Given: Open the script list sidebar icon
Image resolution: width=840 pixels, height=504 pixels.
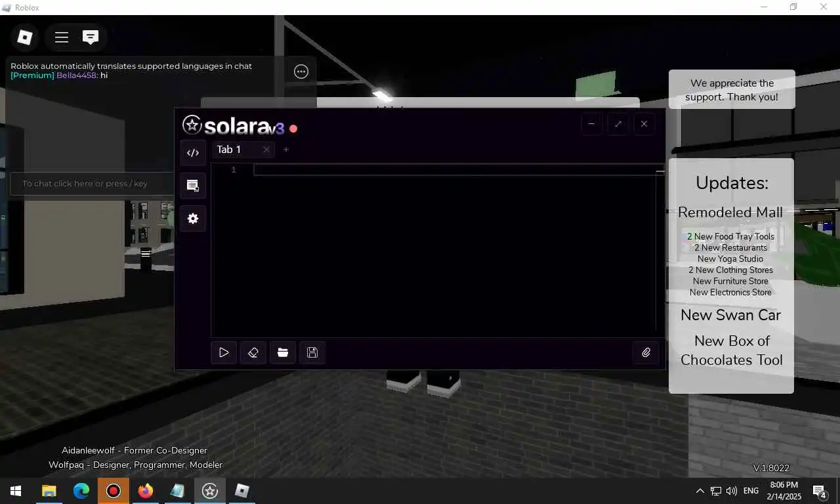Looking at the screenshot, I should pyautogui.click(x=193, y=186).
